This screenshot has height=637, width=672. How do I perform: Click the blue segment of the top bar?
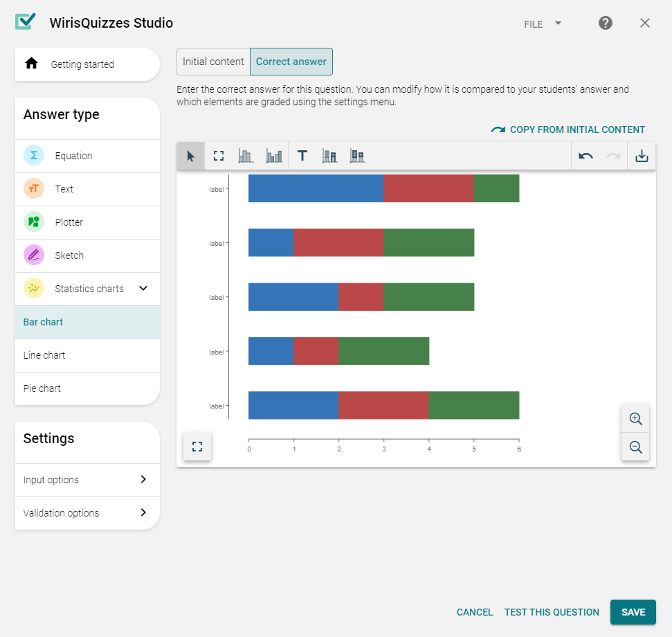click(315, 188)
